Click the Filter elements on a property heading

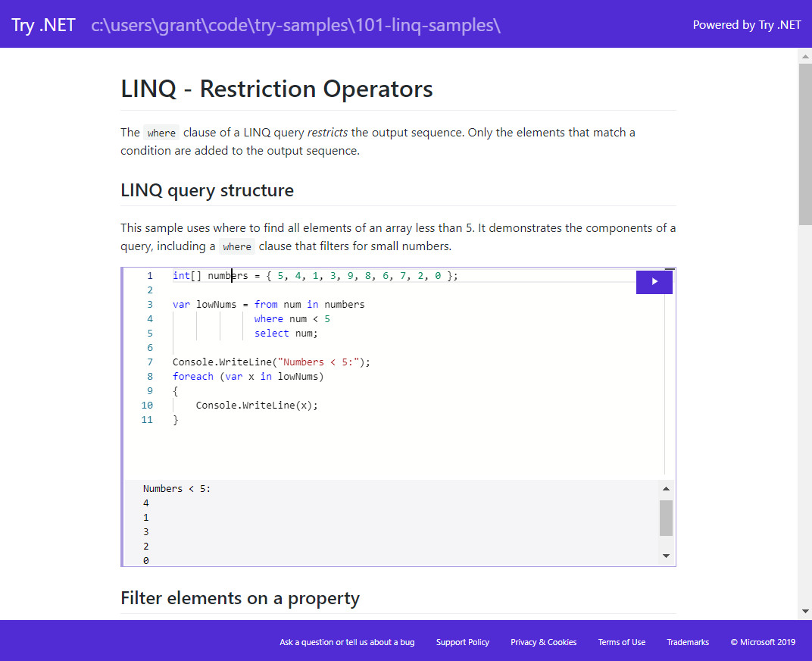click(x=240, y=598)
